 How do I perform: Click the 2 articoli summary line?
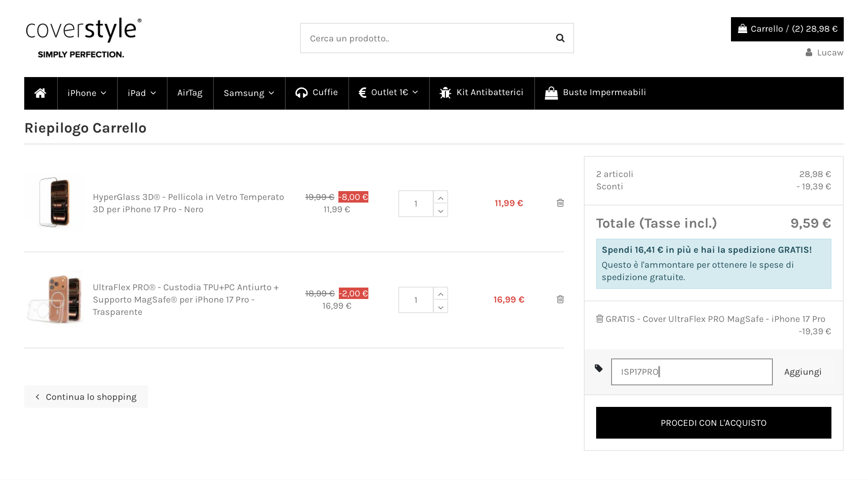coord(714,174)
